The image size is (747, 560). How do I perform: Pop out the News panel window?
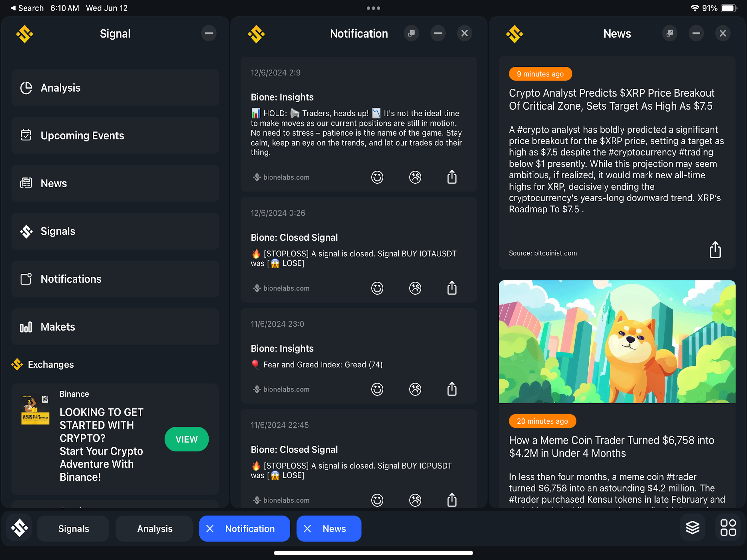[669, 33]
